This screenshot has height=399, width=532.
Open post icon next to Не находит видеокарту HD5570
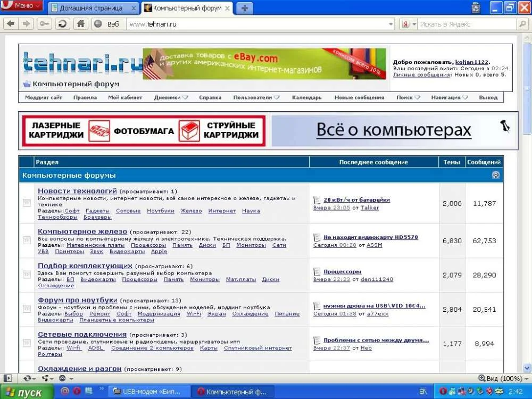[x=317, y=237]
